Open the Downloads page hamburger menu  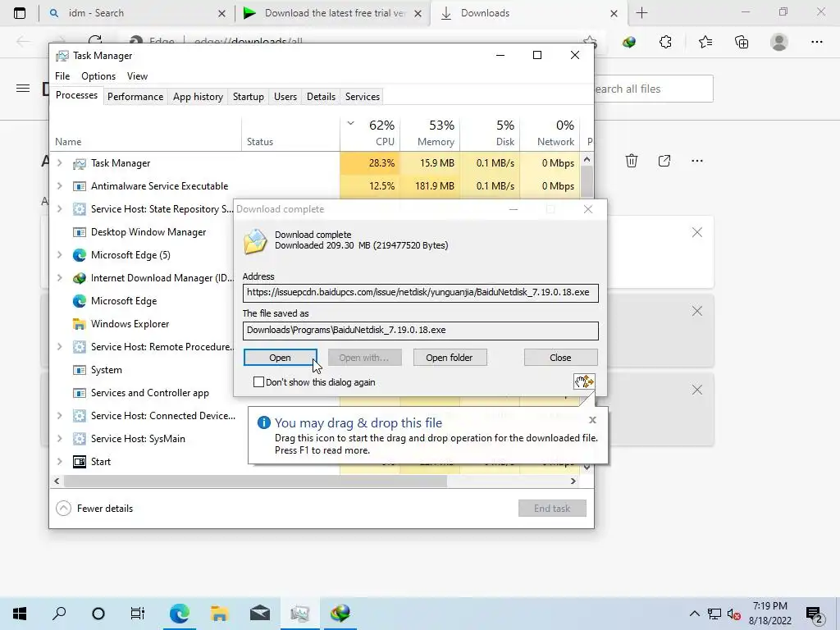coord(23,89)
